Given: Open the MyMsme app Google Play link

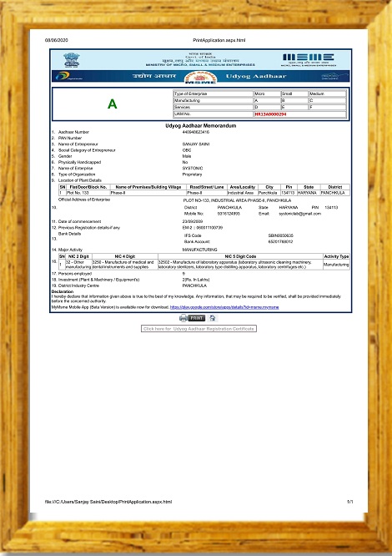Looking at the screenshot, I should (x=224, y=307).
